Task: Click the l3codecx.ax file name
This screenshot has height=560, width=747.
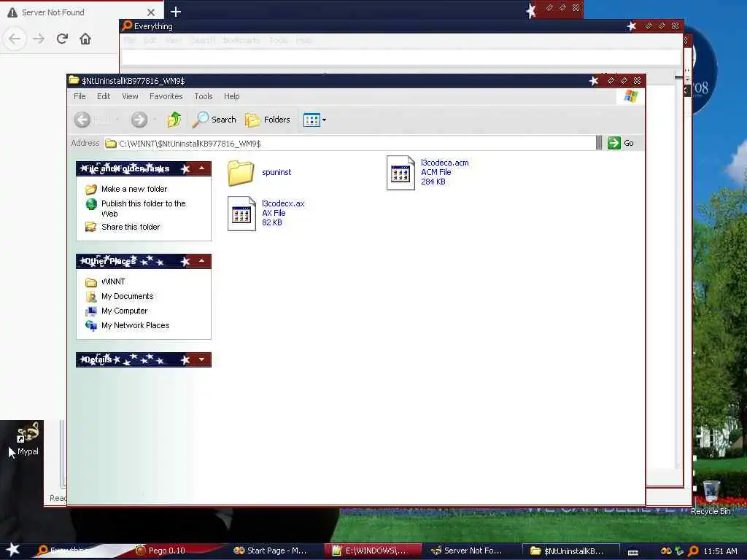Action: point(283,204)
